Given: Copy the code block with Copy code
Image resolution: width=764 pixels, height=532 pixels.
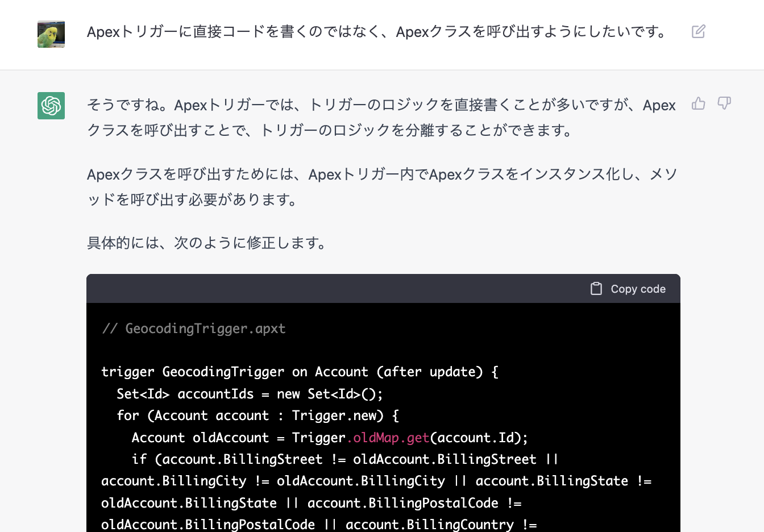Looking at the screenshot, I should tap(628, 289).
